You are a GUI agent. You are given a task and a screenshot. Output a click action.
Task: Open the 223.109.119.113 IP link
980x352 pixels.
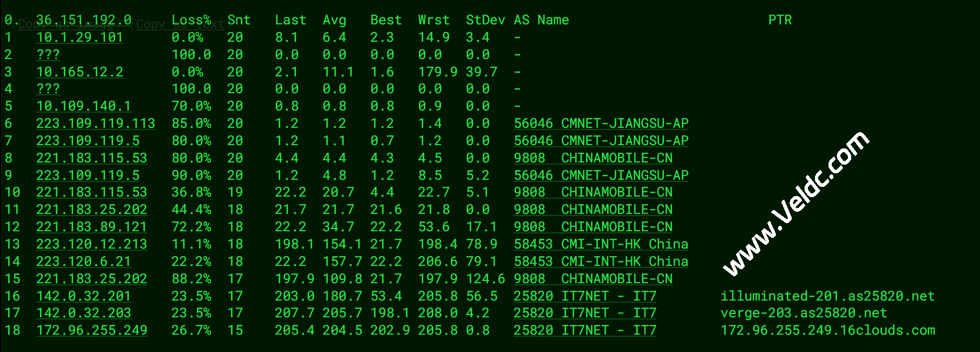95,123
